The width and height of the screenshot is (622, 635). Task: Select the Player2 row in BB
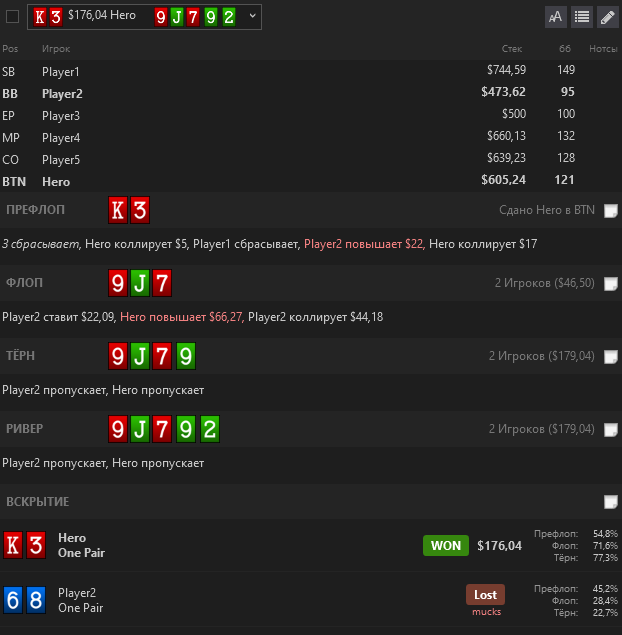tap(311, 93)
